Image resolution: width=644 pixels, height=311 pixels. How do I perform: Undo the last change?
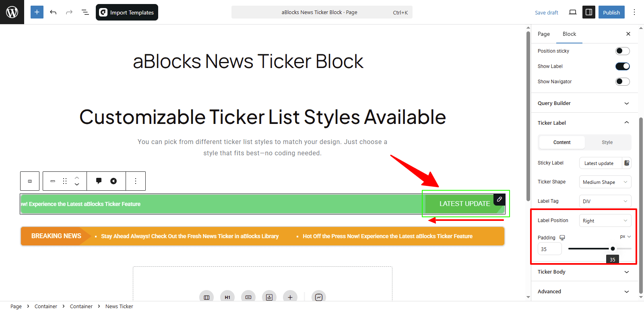(x=53, y=12)
